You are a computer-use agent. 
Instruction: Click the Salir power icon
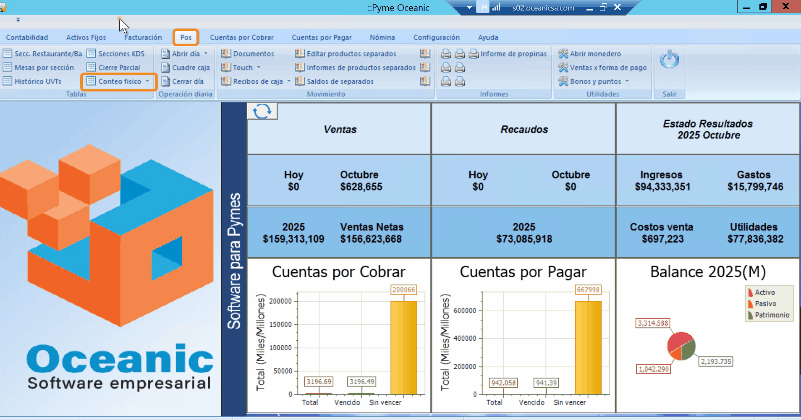coord(670,60)
